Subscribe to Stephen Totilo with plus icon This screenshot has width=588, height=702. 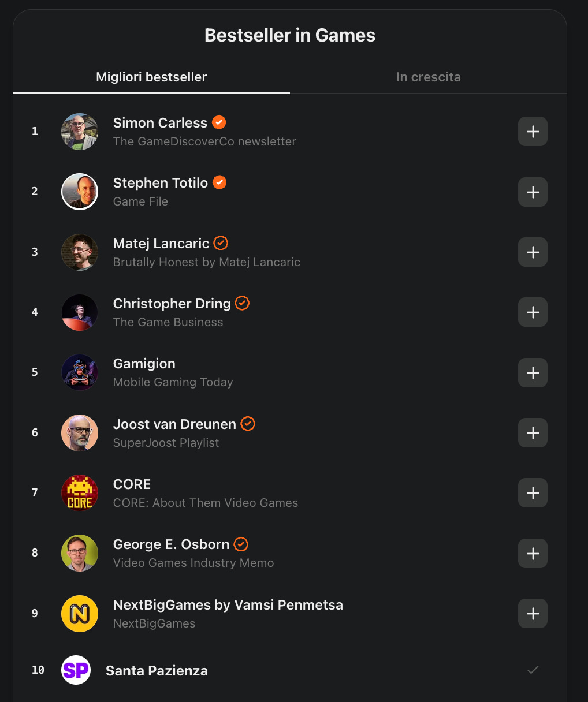pyautogui.click(x=533, y=192)
